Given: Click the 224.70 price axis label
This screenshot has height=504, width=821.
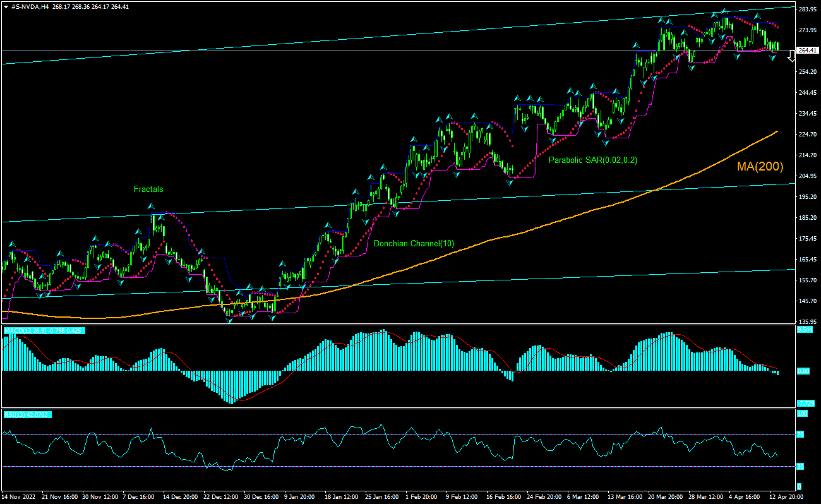Looking at the screenshot, I should coord(808,134).
